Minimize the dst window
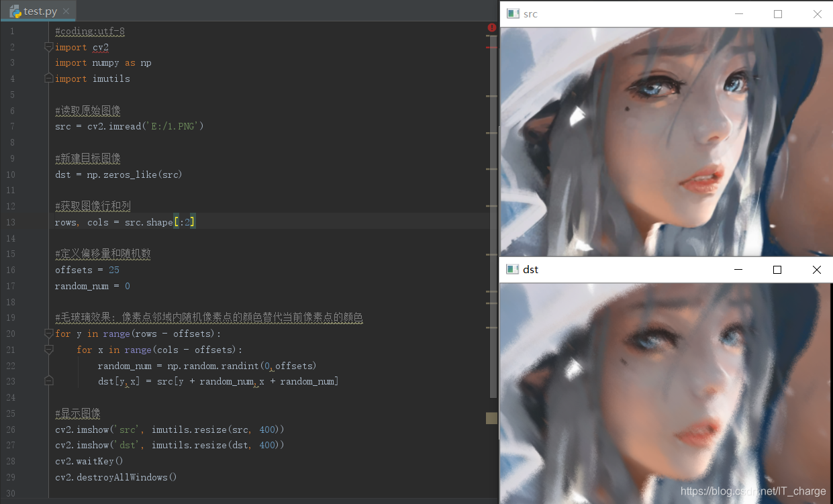The image size is (833, 504). [738, 269]
